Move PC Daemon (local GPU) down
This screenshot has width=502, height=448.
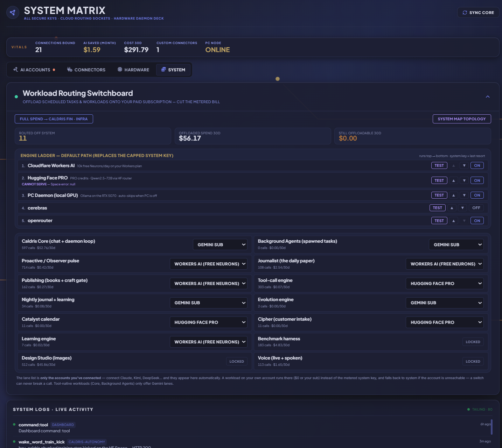tap(464, 195)
